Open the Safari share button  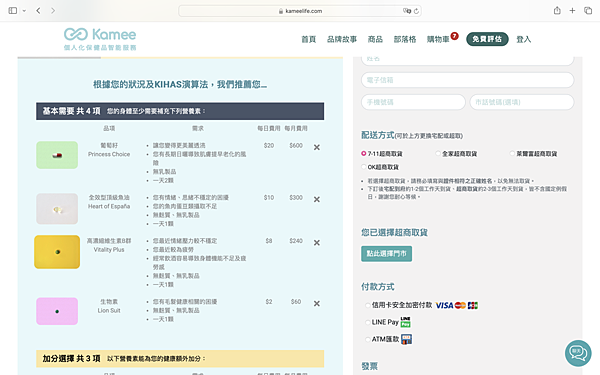(x=557, y=10)
